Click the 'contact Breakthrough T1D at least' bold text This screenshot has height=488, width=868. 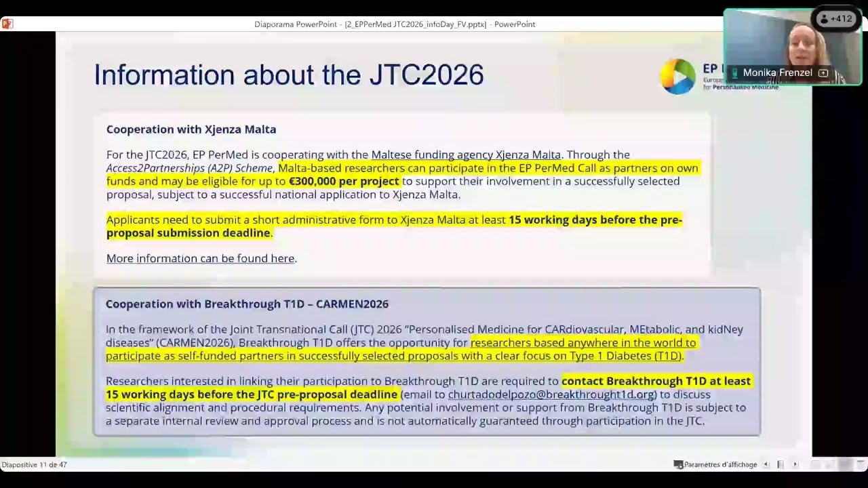click(x=656, y=382)
